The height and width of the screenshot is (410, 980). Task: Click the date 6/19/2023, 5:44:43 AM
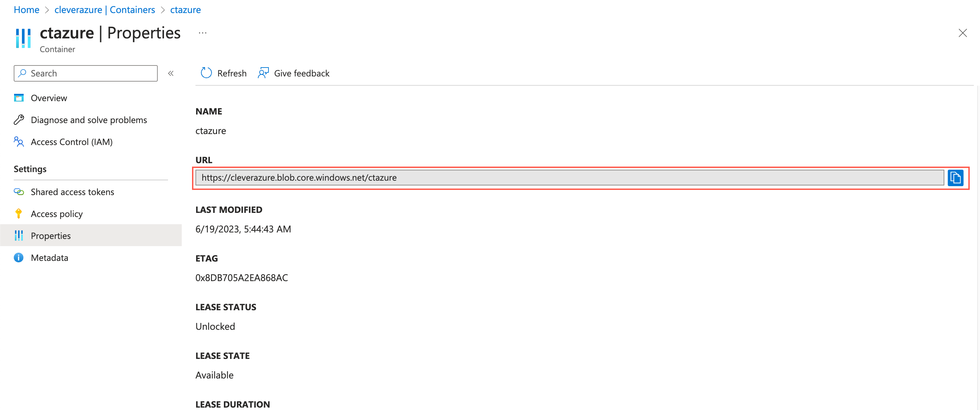pos(243,229)
